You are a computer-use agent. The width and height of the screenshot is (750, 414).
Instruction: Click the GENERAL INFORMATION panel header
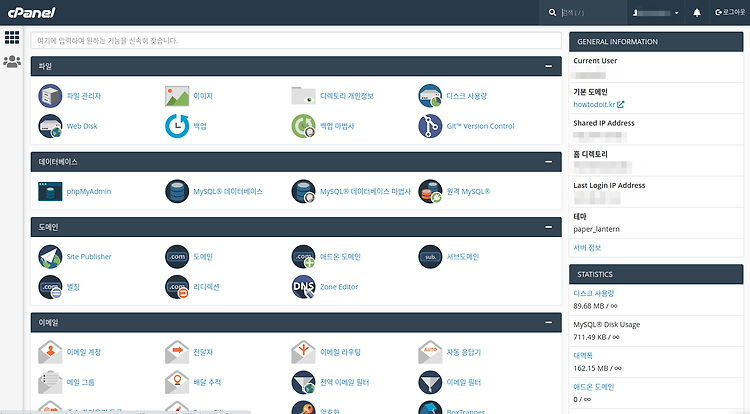pos(656,42)
